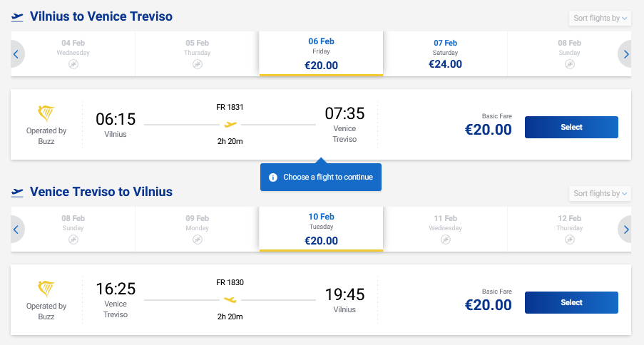
Task: Switch to the 07 Feb Saturday date tab
Action: point(445,53)
